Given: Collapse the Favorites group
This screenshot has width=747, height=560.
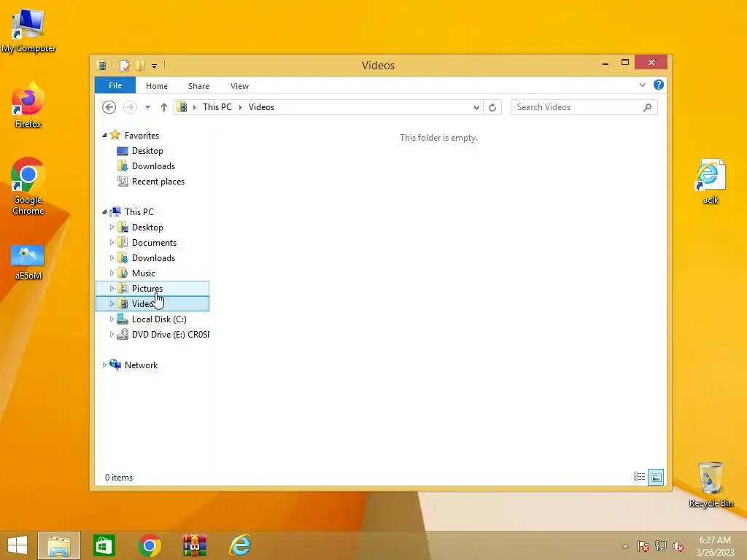Looking at the screenshot, I should [104, 136].
